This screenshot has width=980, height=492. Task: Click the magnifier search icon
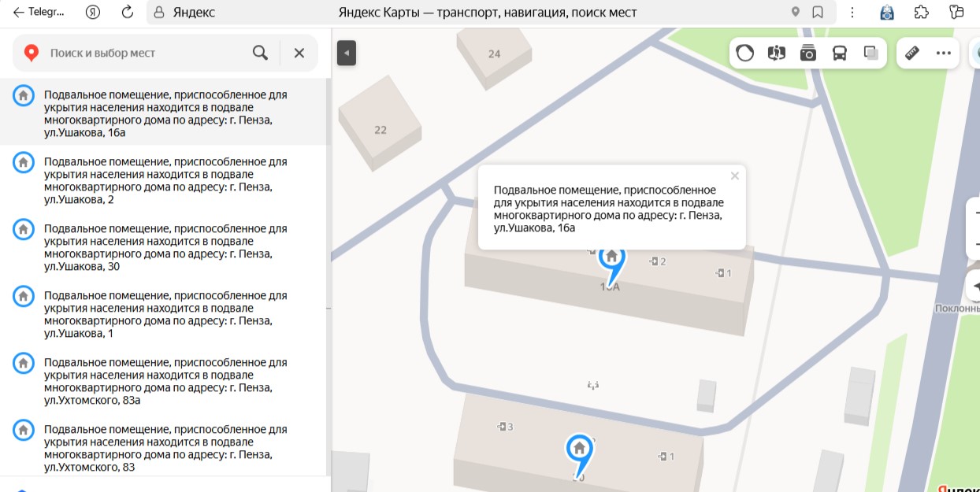260,53
